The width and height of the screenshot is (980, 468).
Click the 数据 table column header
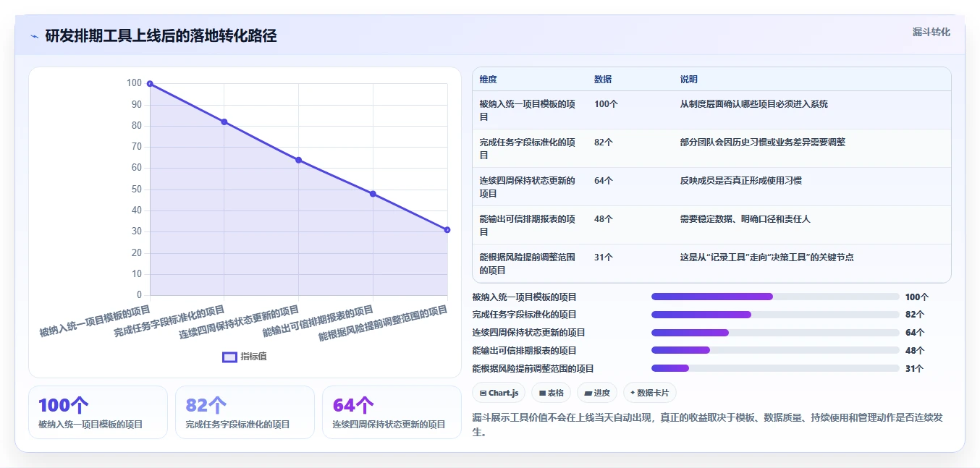603,80
